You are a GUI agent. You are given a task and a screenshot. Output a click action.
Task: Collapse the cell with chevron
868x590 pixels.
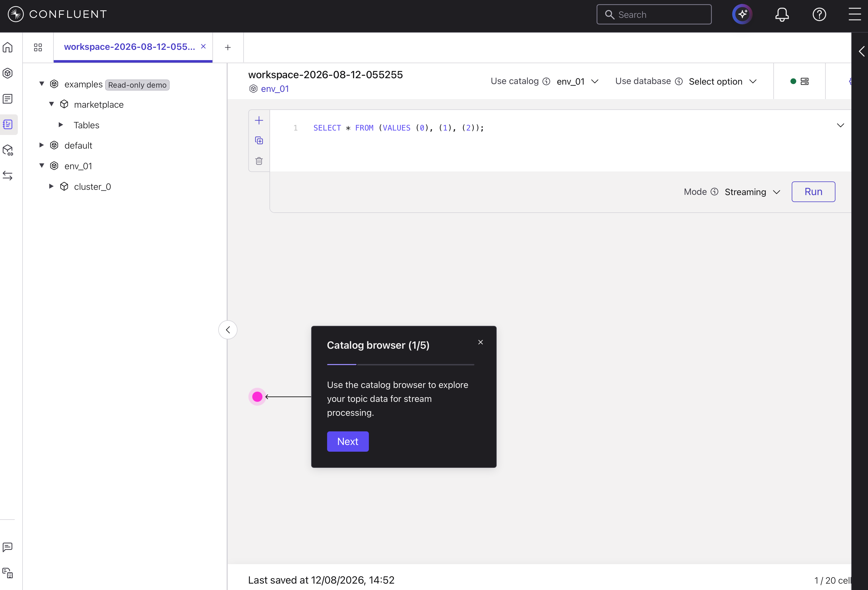(840, 126)
